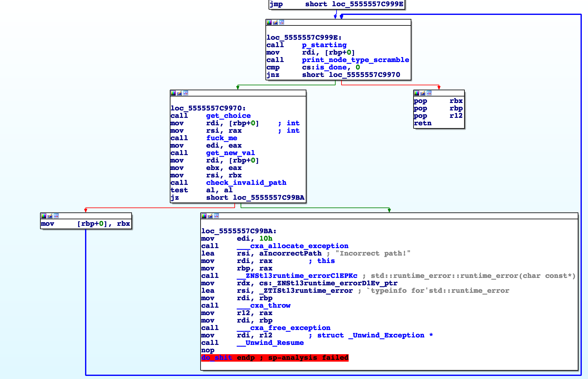Click the __Unwind_Resume call target
The image size is (588, 379).
tap(270, 343)
